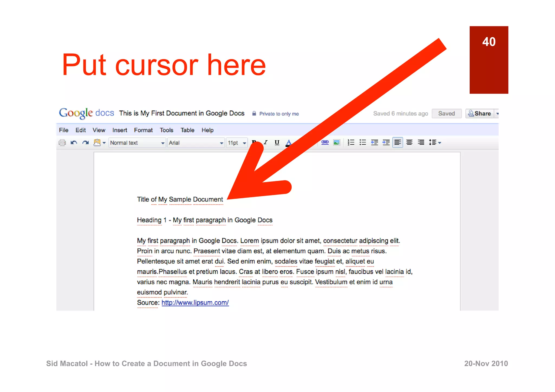Image resolution: width=555 pixels, height=392 pixels.
Task: Select right alignment
Action: [x=421, y=142]
